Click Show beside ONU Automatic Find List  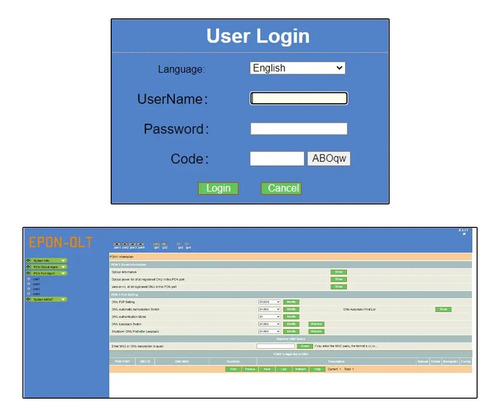tap(443, 309)
